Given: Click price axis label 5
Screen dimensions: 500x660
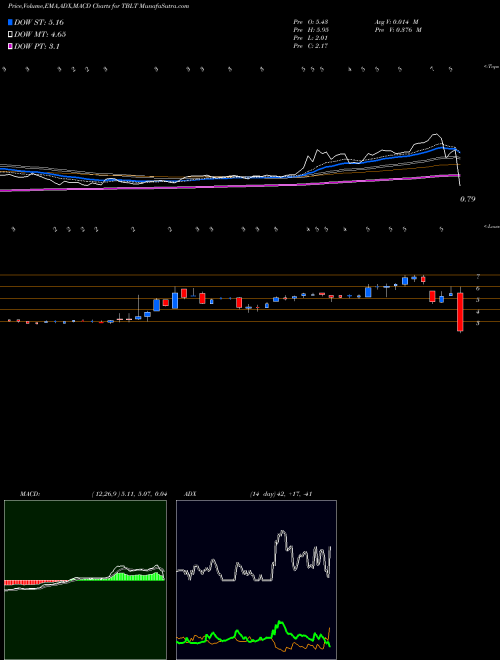Looking at the screenshot, I should 478,300.
